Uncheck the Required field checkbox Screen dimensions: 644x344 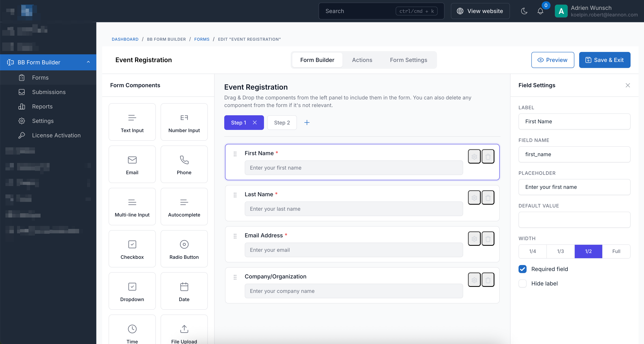click(522, 269)
